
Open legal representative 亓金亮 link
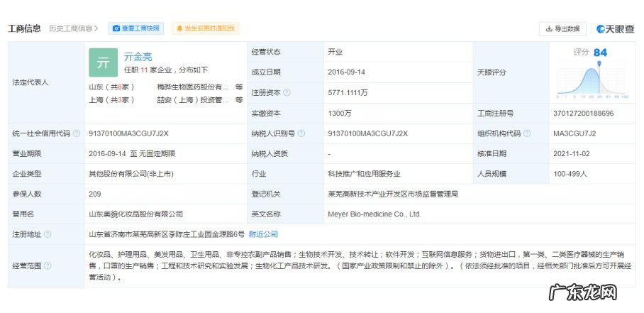(138, 57)
